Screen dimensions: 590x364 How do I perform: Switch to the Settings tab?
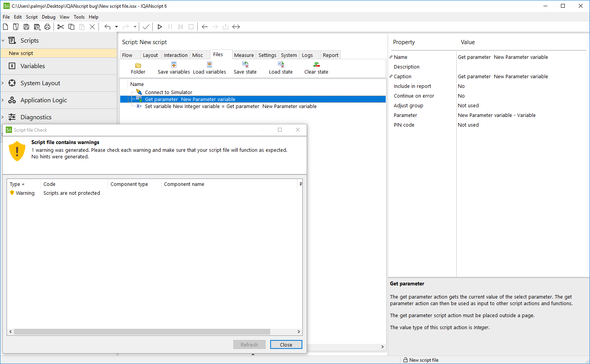click(267, 55)
